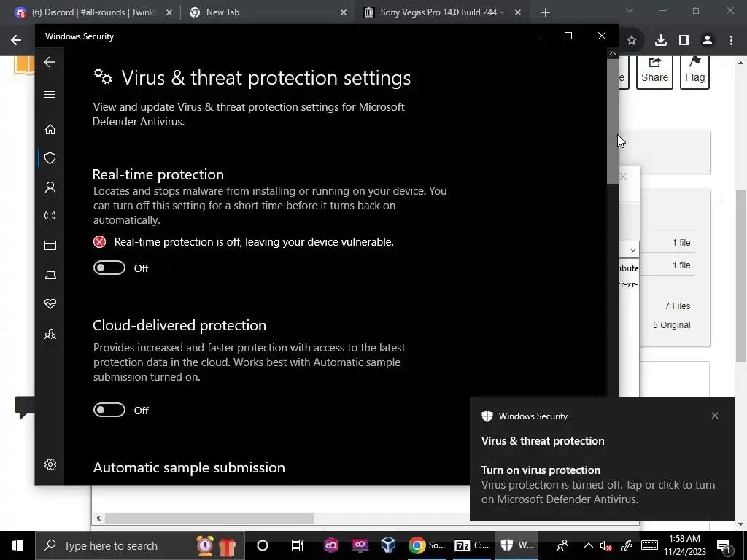Viewport: 747px width, 560px height.
Task: Close the New Tab browser tab
Action: click(344, 13)
